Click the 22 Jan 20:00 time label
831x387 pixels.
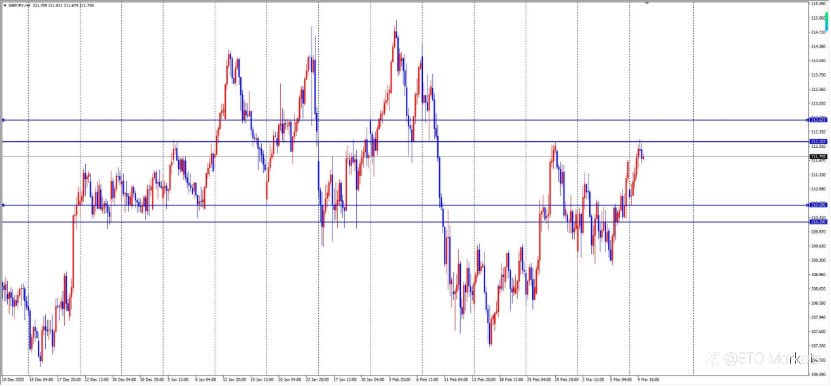click(x=317, y=380)
